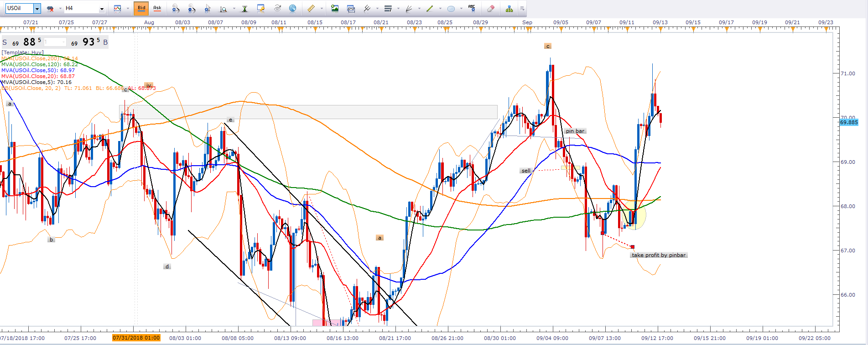Select the eraser tool
This screenshot has width=868, height=345.
tap(490, 8)
